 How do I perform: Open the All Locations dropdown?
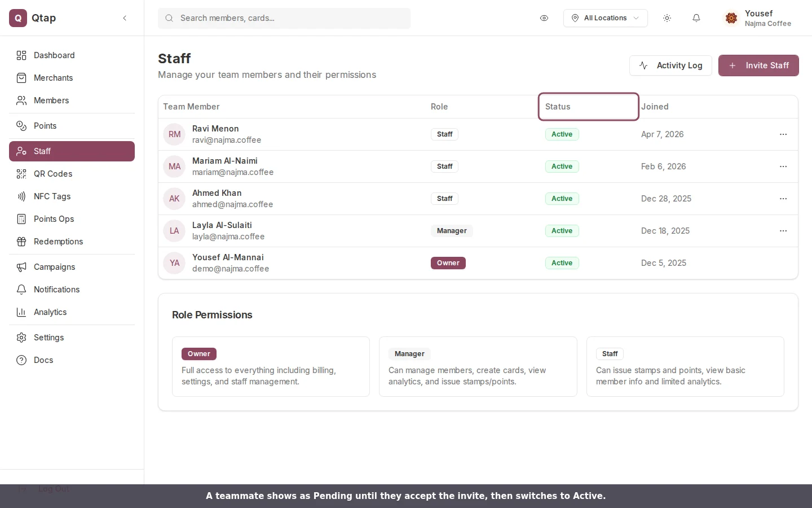point(605,18)
